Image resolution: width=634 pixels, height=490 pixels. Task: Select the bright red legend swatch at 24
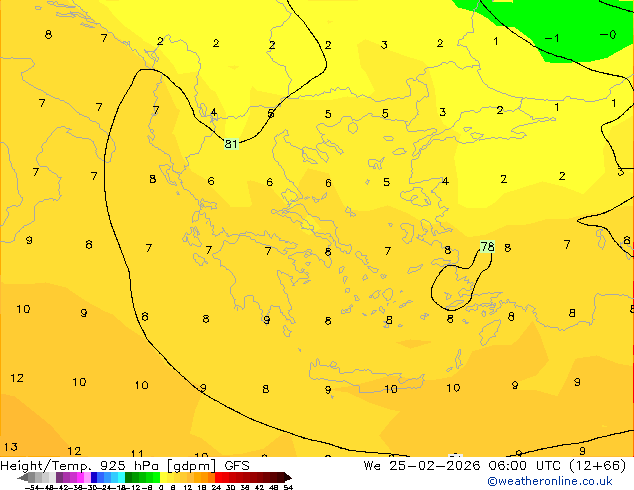coord(218,477)
